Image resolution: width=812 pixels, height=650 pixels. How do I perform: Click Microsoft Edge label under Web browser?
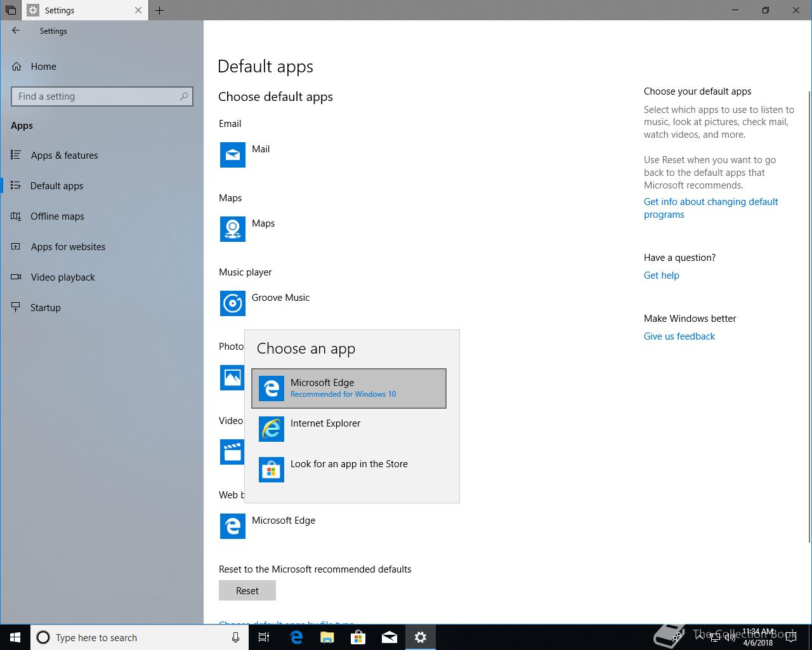click(x=284, y=521)
